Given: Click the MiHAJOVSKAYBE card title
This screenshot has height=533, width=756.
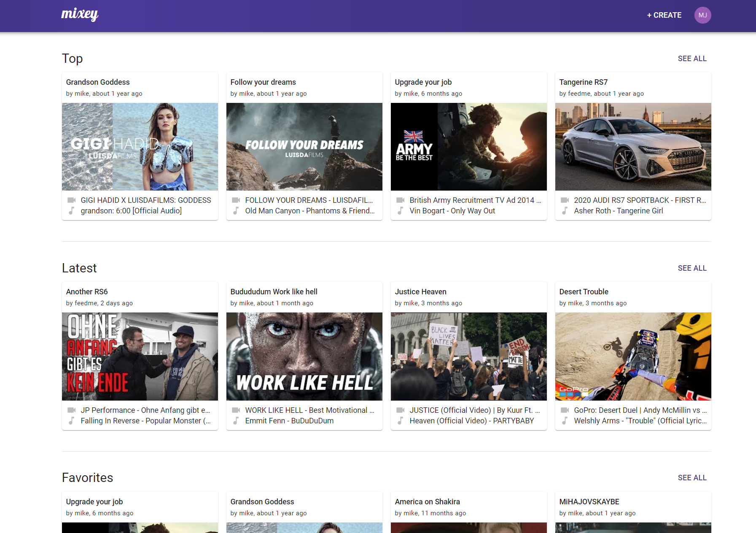Looking at the screenshot, I should point(589,502).
